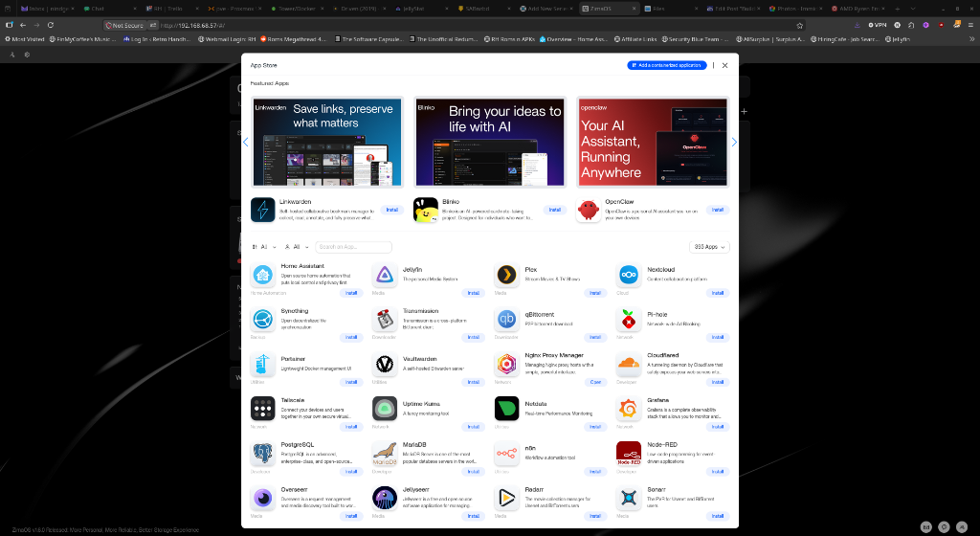
Task: Click the Jellyseerr app icon
Action: (x=385, y=499)
